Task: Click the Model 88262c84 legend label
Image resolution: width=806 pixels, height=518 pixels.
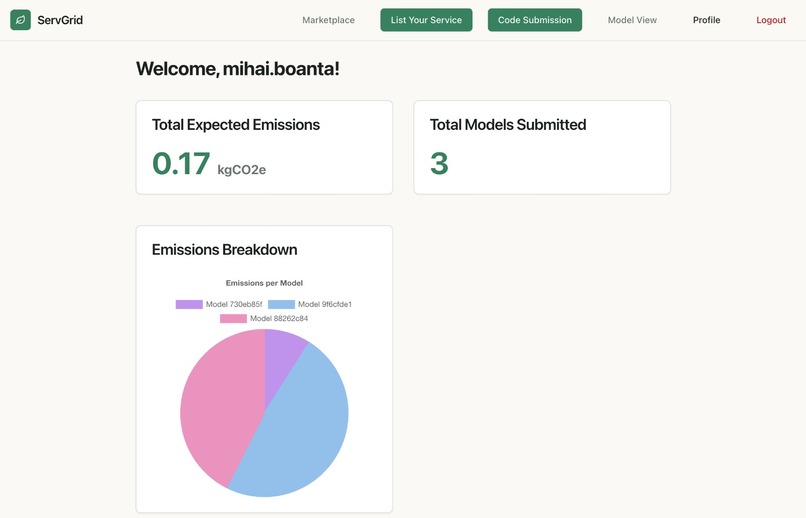Action: tap(279, 319)
